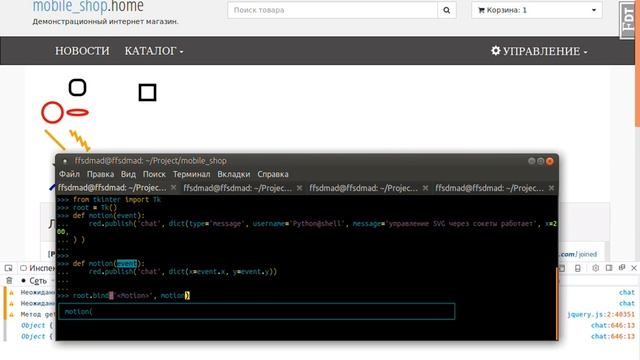Click highlighted "event" word in terminal
This screenshot has height=360, width=640.
(127, 264)
